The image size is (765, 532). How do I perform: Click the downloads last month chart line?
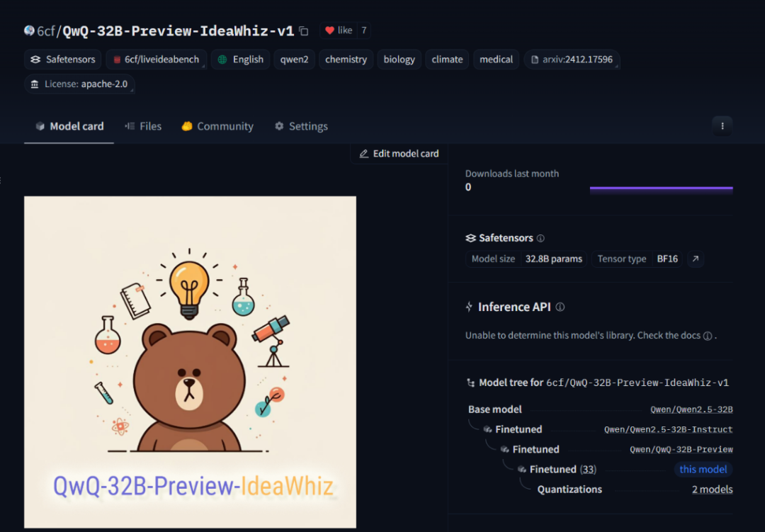[661, 188]
